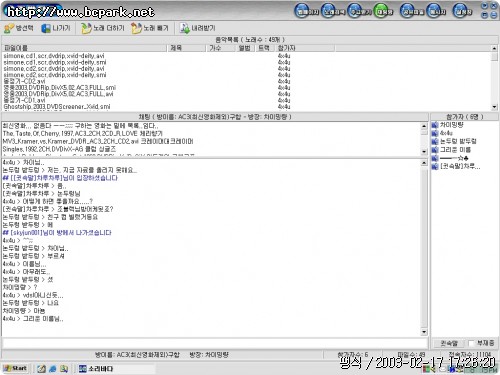Open the fifth blue round button (공유파일)
The width and height of the screenshot is (500, 375).
(x=412, y=11)
